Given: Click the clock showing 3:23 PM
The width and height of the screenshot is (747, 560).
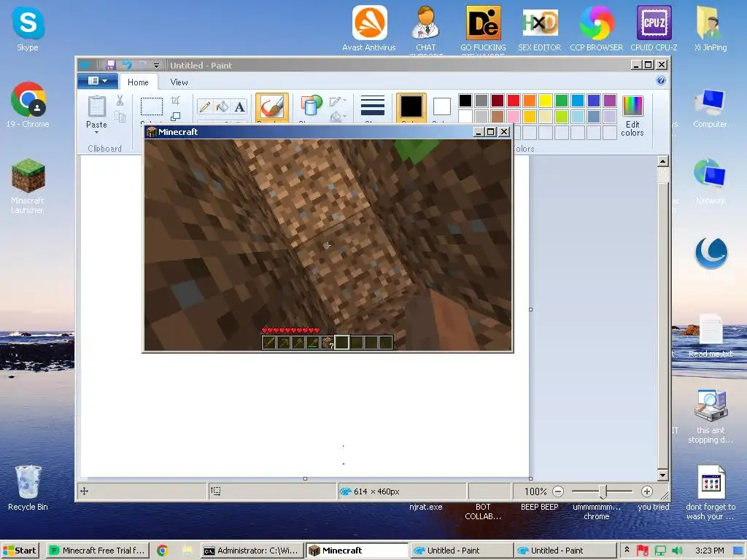Looking at the screenshot, I should point(709,551).
